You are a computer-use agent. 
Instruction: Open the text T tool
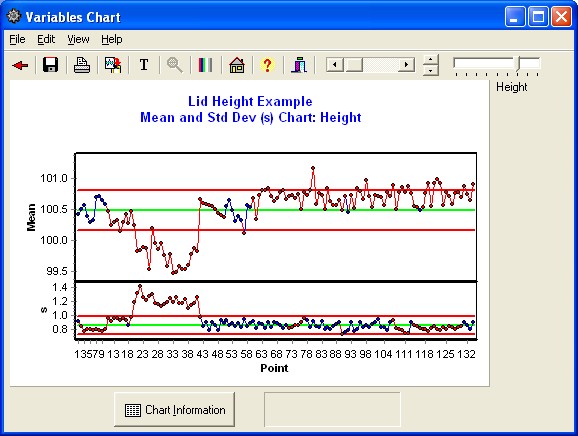point(144,65)
